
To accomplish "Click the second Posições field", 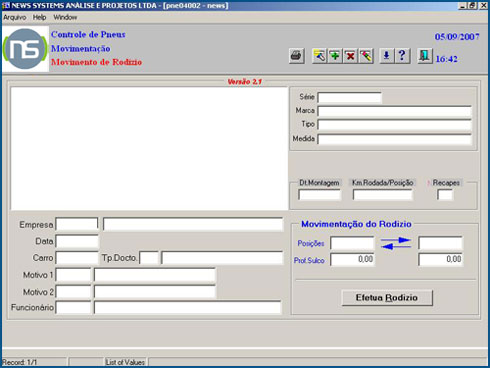I will (x=440, y=243).
